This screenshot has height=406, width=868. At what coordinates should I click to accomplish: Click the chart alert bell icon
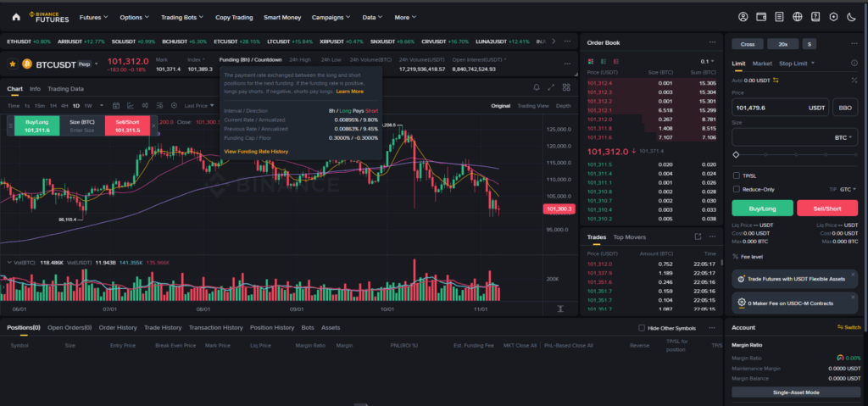(x=537, y=87)
